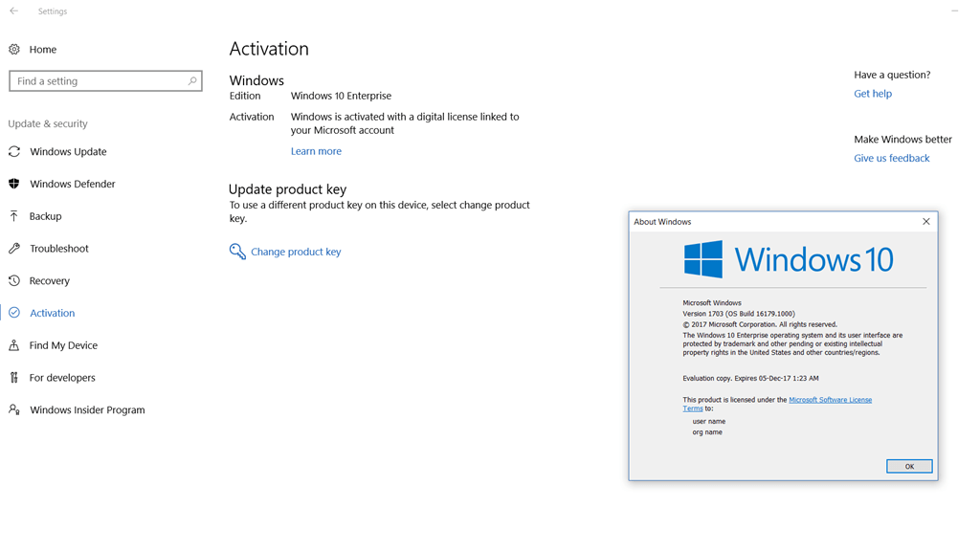The height and width of the screenshot is (551, 980).
Task: Click the search magnifier in settings box
Action: pos(191,81)
